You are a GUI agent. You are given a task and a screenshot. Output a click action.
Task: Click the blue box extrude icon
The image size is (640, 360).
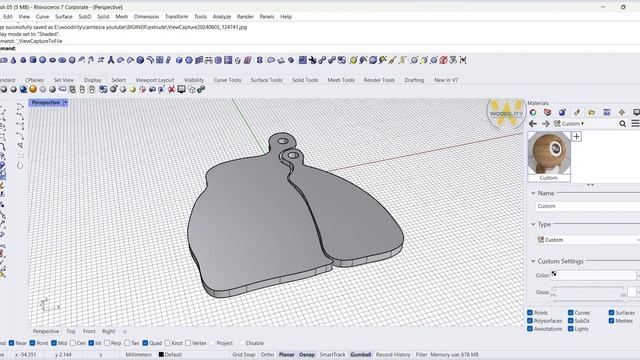[x=140, y=60]
